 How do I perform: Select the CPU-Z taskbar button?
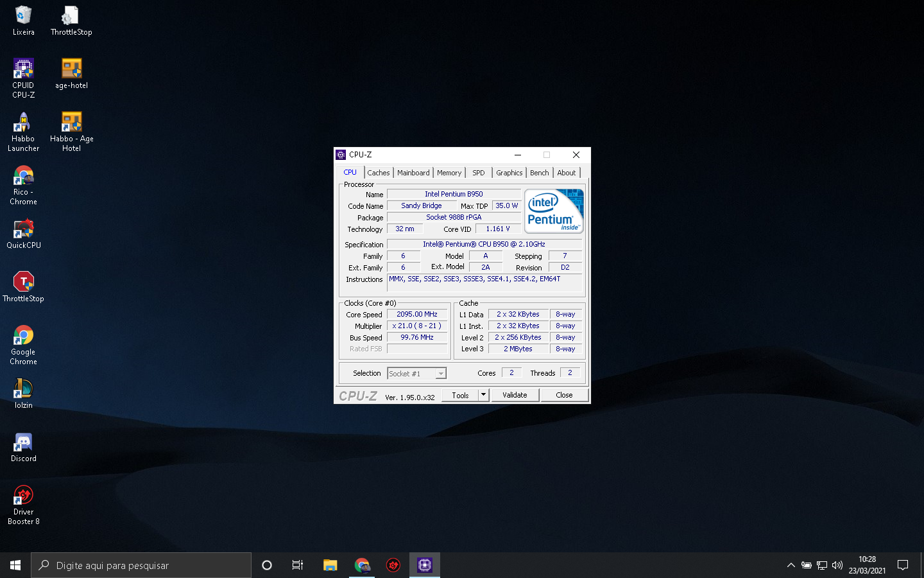point(425,565)
